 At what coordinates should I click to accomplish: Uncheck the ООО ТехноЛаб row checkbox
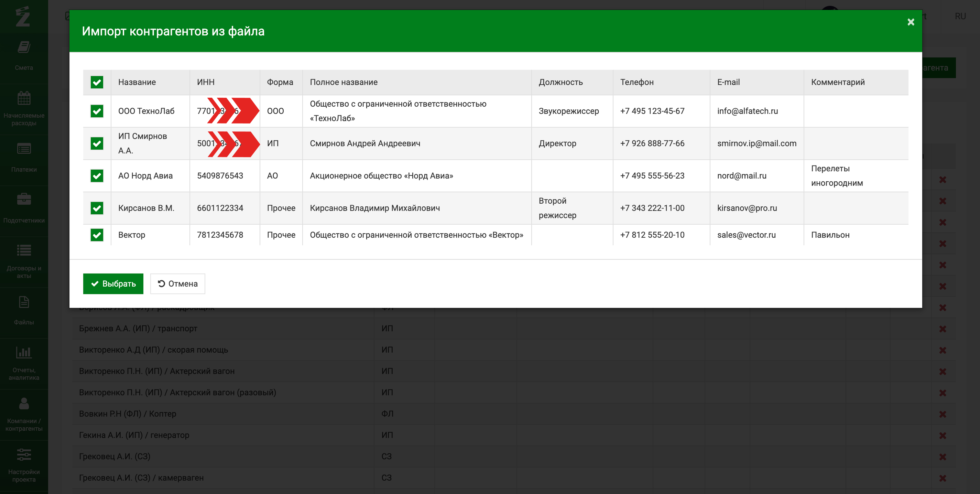[x=97, y=111]
